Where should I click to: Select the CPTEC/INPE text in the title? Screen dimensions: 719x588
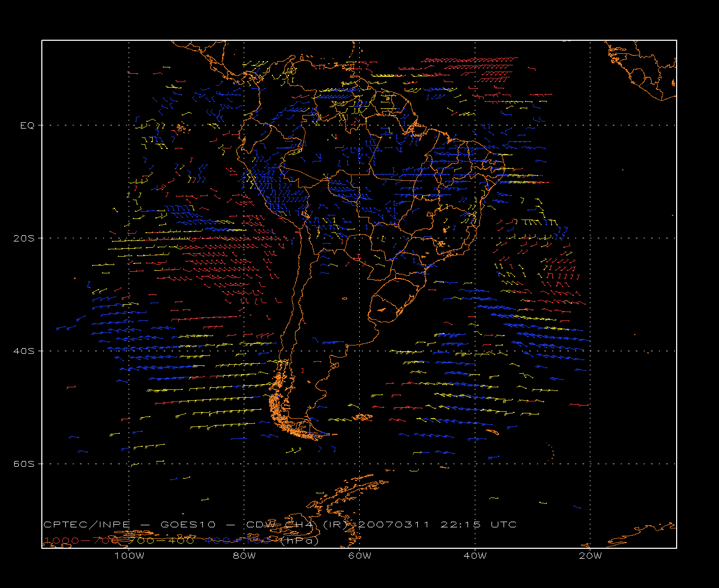click(87, 524)
